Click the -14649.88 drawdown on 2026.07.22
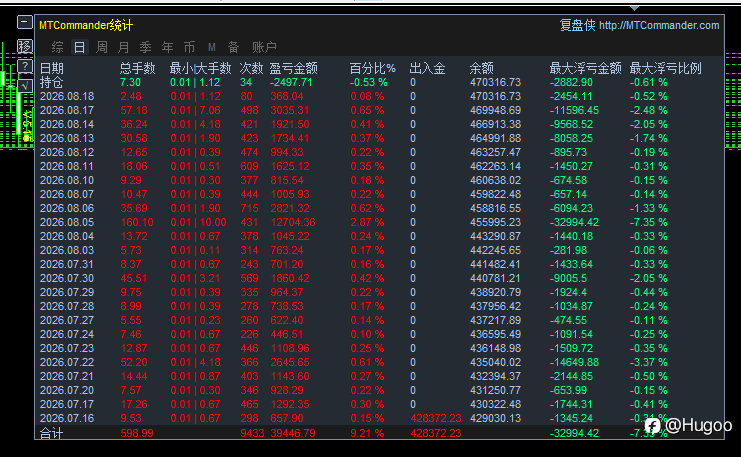Screen dimensions: 741x457 (x=574, y=362)
